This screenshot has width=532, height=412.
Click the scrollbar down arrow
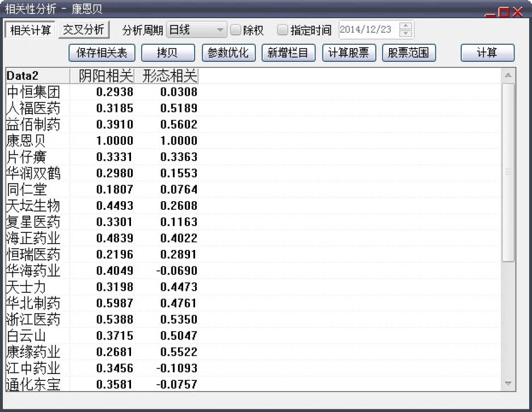point(508,384)
